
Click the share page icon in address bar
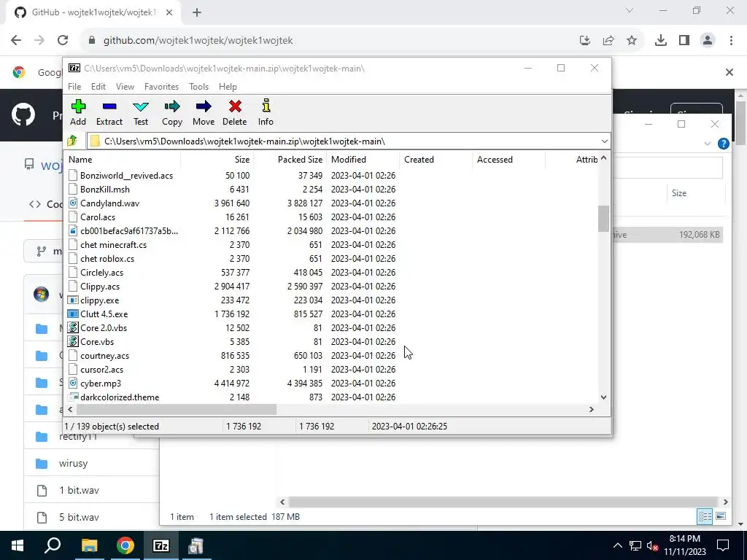[x=608, y=41]
